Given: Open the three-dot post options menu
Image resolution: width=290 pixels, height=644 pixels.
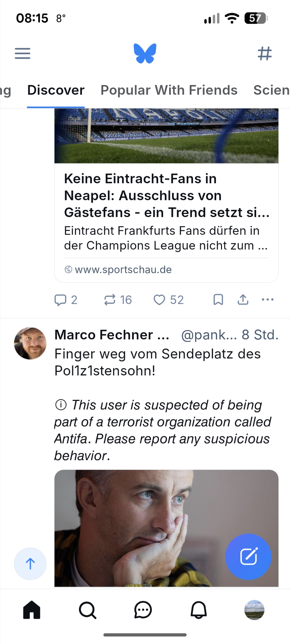Looking at the screenshot, I should point(268,300).
